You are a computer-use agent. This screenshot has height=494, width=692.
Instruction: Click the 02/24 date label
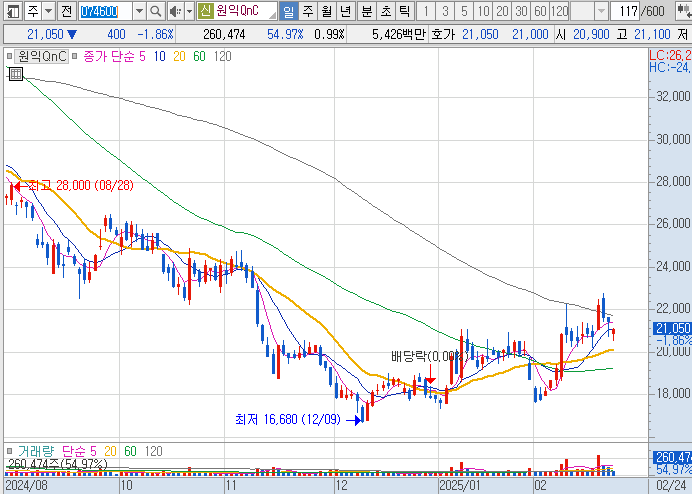pos(670,485)
